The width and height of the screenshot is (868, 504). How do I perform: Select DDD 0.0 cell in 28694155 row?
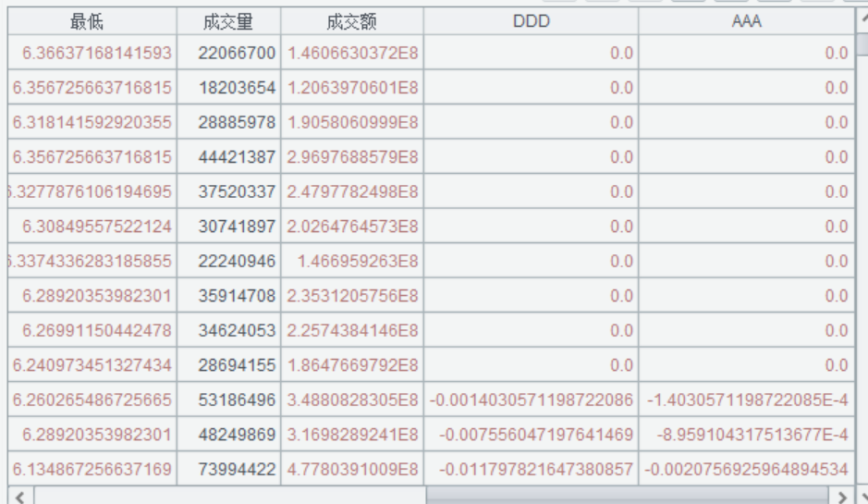click(531, 365)
